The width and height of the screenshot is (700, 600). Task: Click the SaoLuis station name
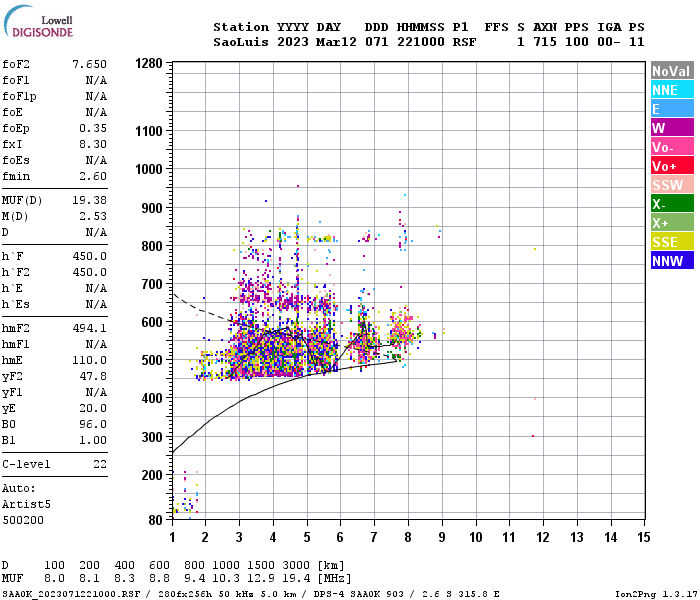click(x=241, y=42)
